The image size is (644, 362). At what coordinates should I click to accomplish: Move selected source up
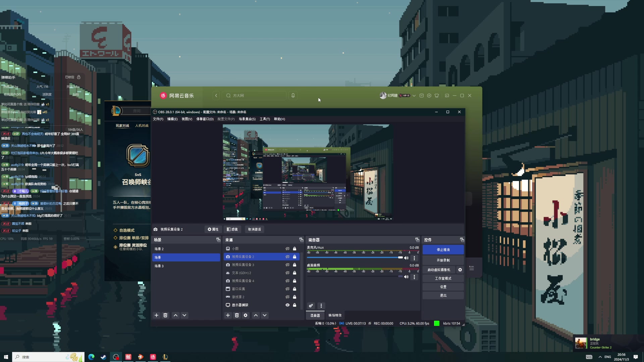tap(256, 315)
